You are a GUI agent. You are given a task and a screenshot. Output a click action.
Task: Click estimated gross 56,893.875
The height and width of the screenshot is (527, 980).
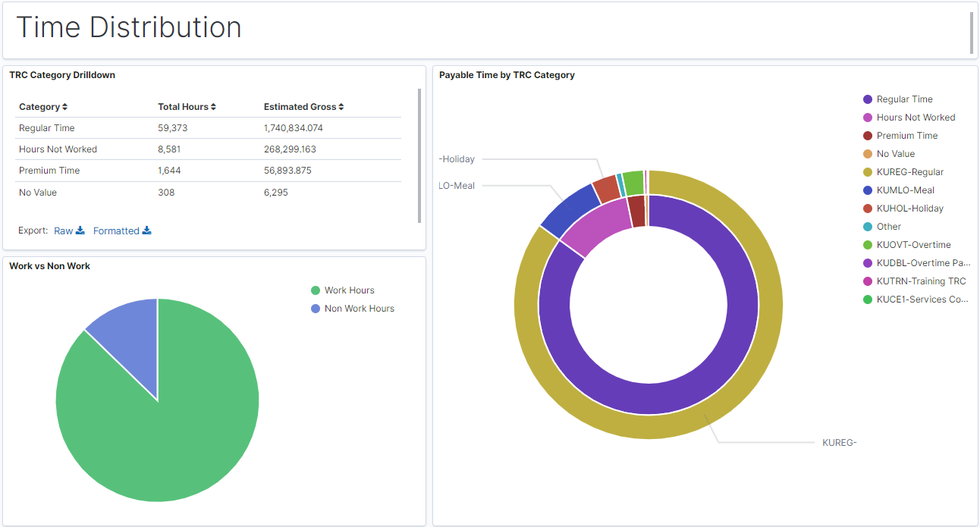pyautogui.click(x=287, y=171)
